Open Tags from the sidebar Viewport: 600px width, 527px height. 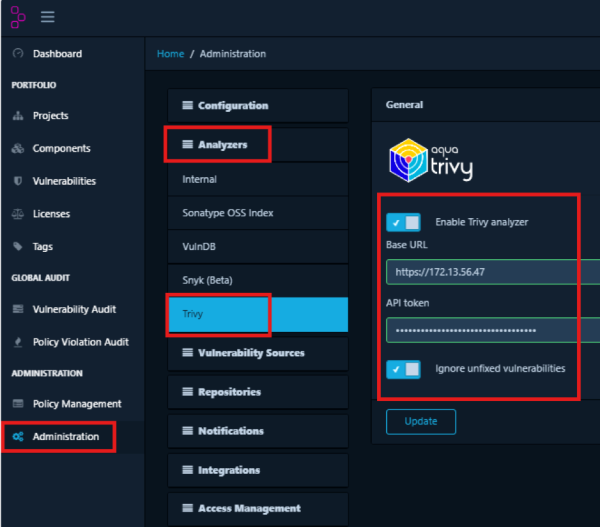coord(42,247)
